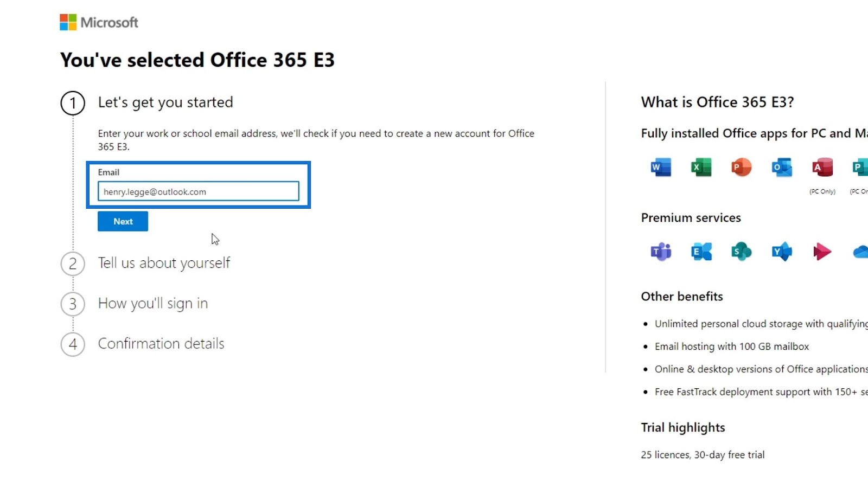The width and height of the screenshot is (868, 488).
Task: Click the blue Next button
Action: pos(123,221)
